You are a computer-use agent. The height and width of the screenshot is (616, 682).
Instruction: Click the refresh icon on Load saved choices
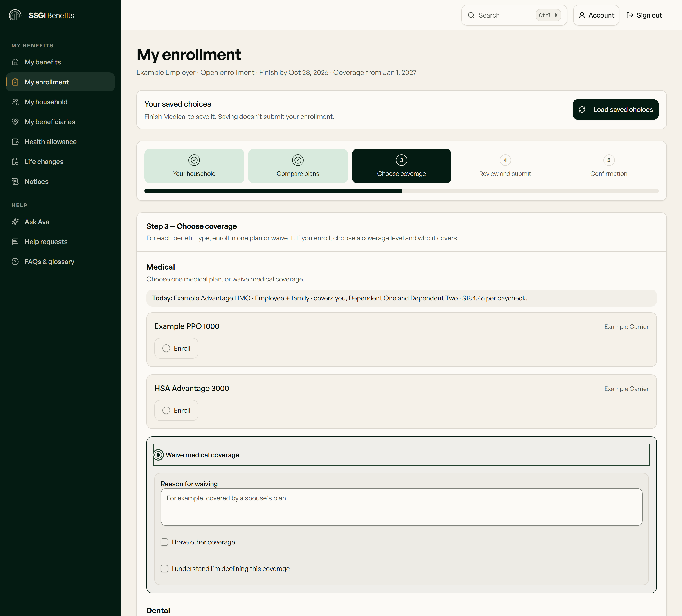coord(582,110)
